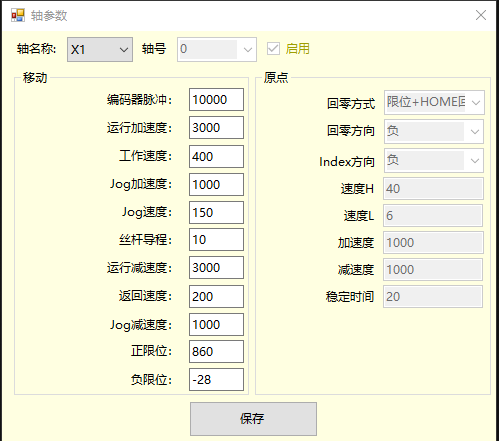
Task: Click the 返回速度 field showing 200
Action: (216, 297)
